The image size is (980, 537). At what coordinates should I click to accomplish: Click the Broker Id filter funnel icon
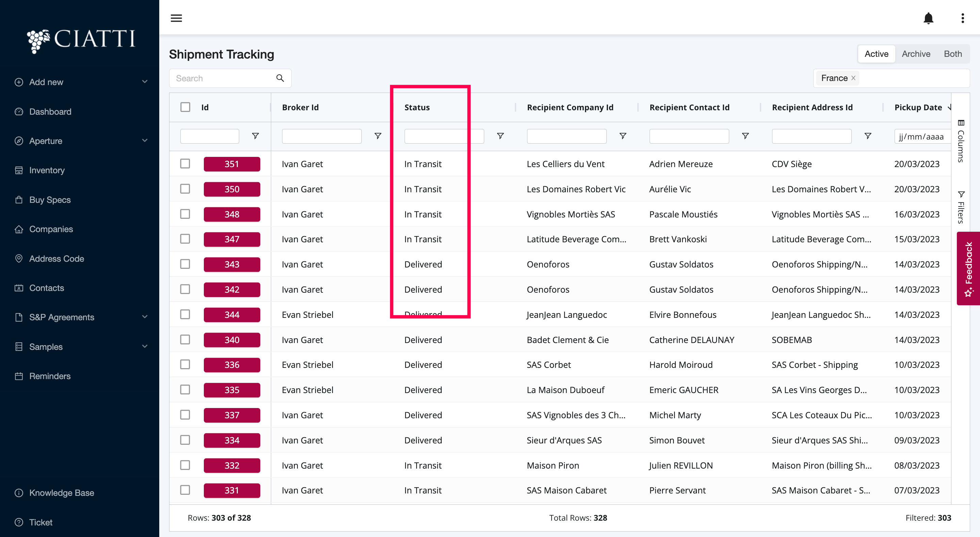coord(378,136)
